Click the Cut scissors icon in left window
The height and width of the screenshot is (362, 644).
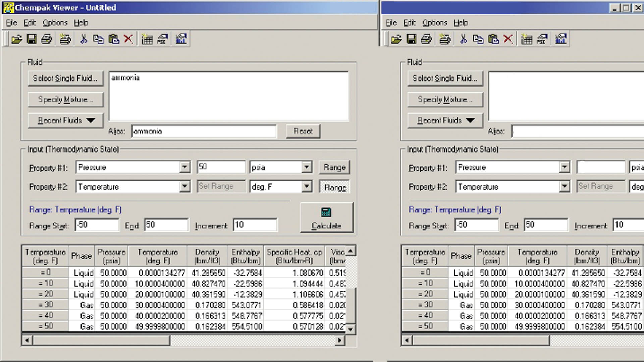(84, 39)
